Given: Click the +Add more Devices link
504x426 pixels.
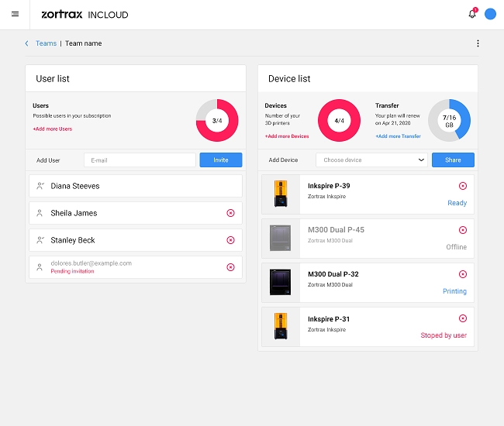Looking at the screenshot, I should [x=287, y=136].
